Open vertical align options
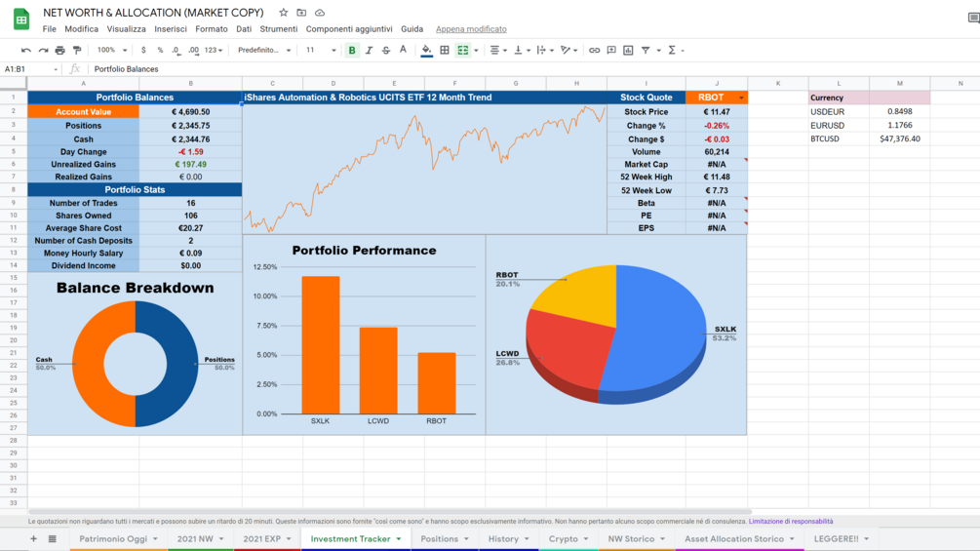This screenshot has height=551, width=980. (522, 50)
